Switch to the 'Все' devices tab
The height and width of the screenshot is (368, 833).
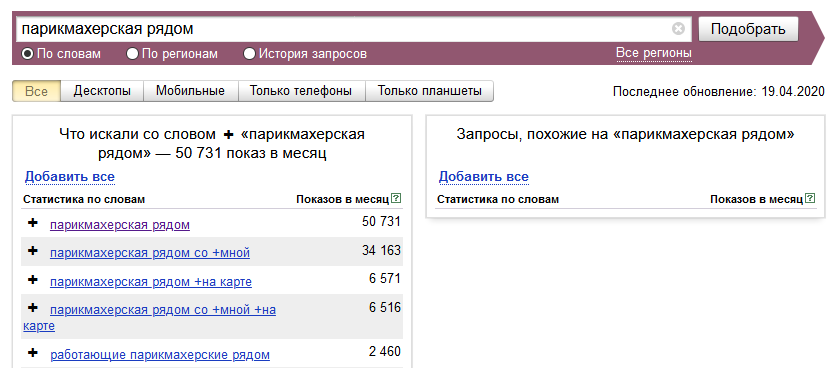37,91
